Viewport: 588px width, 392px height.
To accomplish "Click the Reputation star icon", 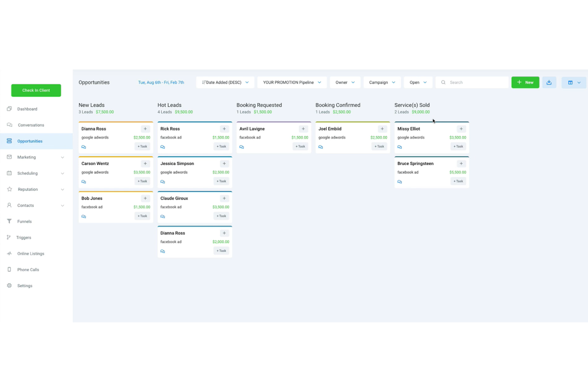I will [x=10, y=189].
